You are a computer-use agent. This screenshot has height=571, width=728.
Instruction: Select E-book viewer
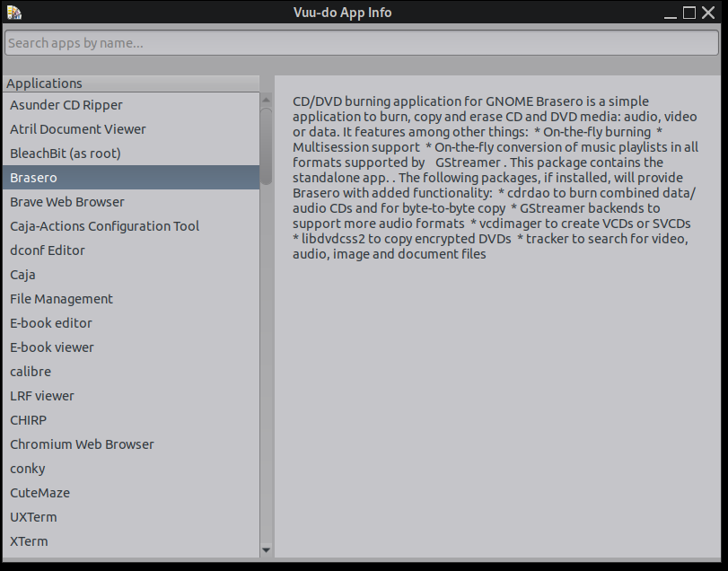point(131,347)
